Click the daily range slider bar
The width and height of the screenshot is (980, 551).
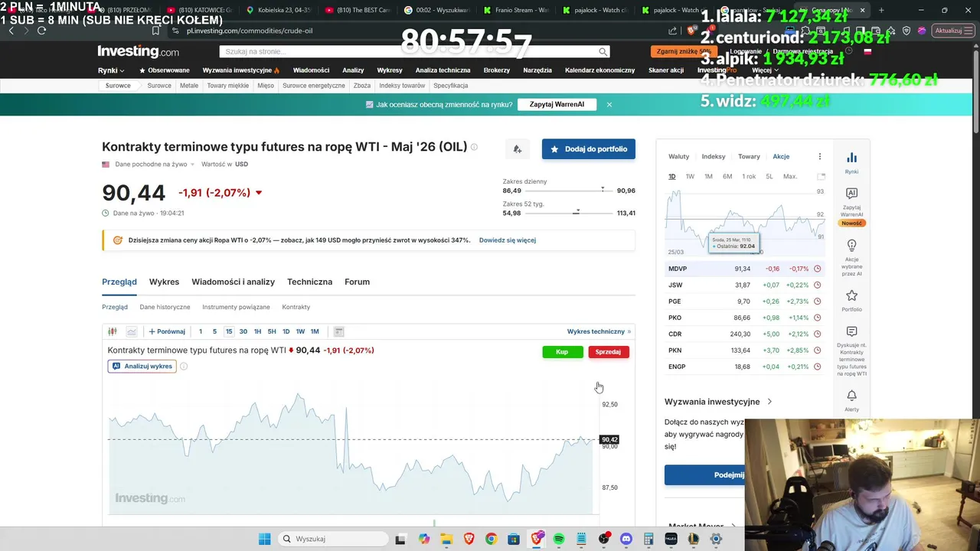pyautogui.click(x=569, y=191)
